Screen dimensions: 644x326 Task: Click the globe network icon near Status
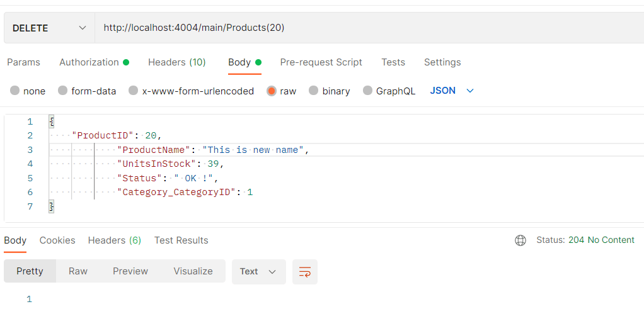tap(520, 240)
